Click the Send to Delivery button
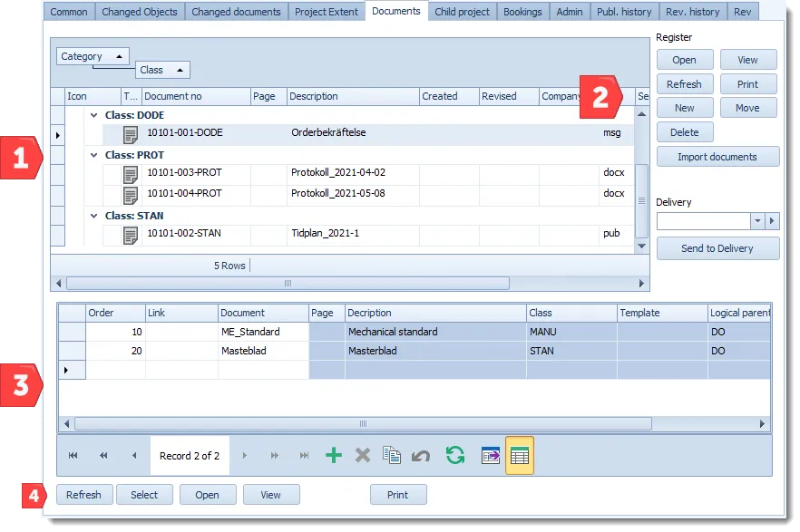Viewport: 800px width, 532px height. [x=717, y=248]
